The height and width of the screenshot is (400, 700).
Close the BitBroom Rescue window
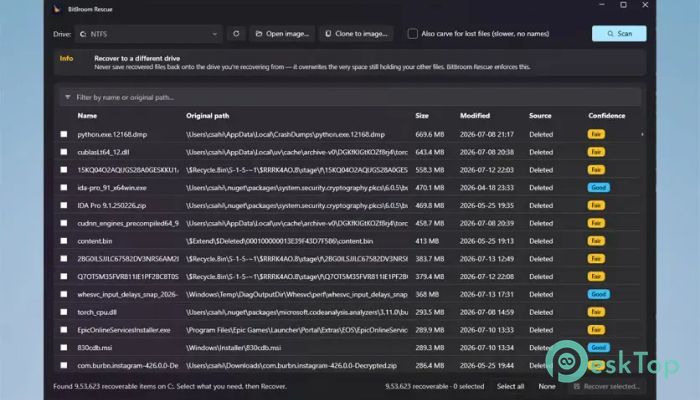645,5
